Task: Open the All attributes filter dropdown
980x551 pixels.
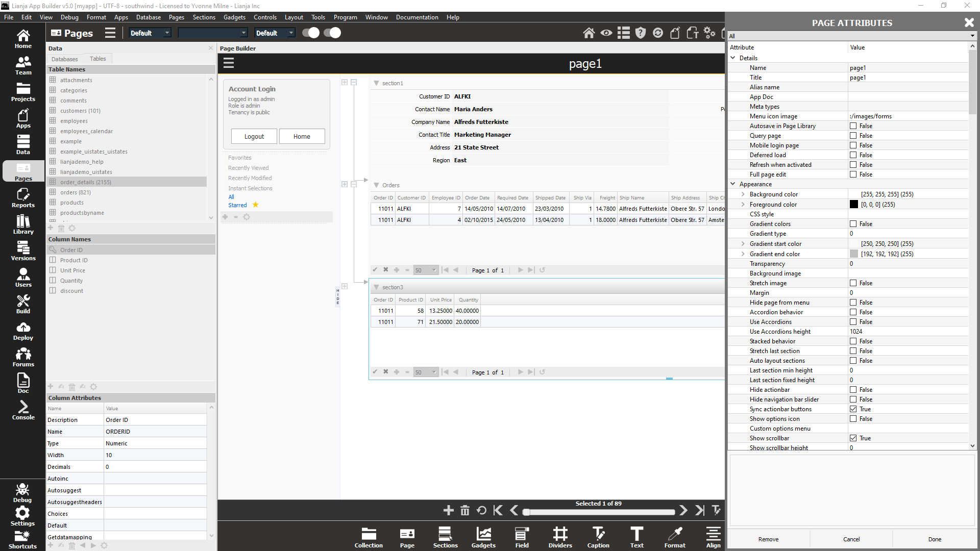Action: (851, 36)
